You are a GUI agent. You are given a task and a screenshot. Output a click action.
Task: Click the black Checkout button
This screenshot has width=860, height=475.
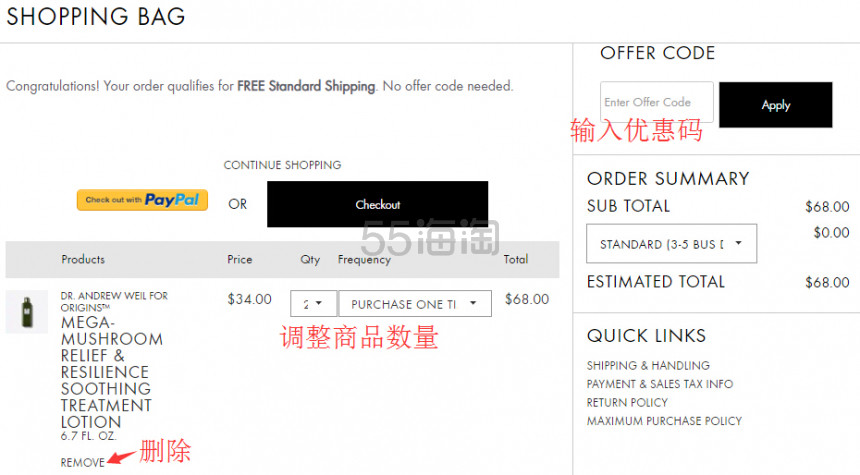(377, 204)
